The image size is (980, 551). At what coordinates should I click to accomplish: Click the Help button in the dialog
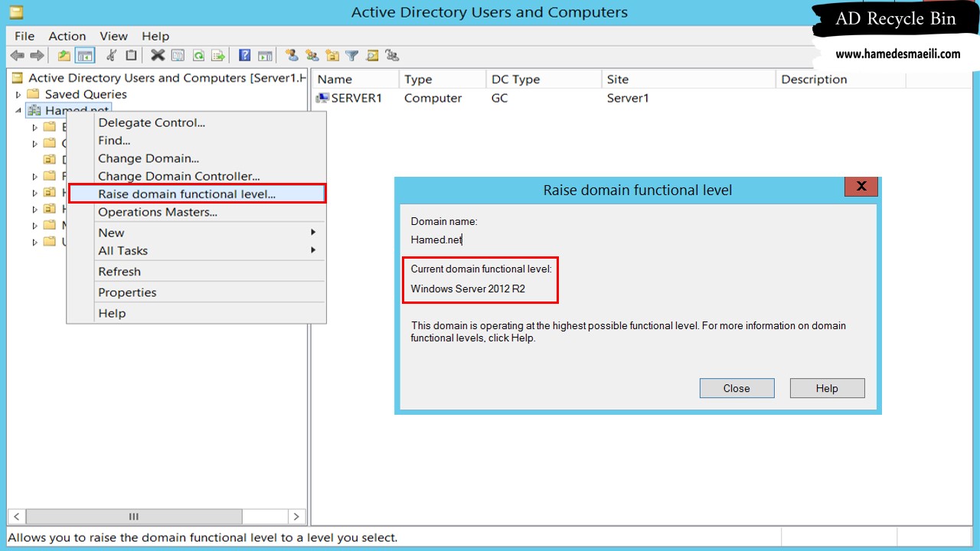[827, 388]
